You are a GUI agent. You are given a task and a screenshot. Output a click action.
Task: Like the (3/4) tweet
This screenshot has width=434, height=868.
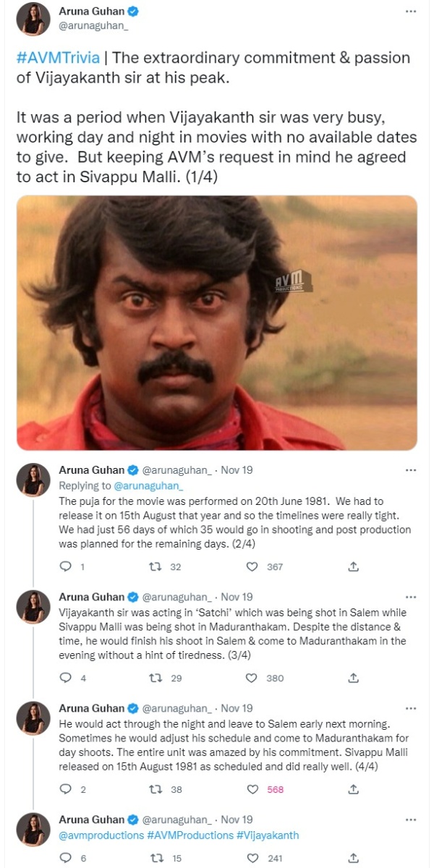click(251, 678)
